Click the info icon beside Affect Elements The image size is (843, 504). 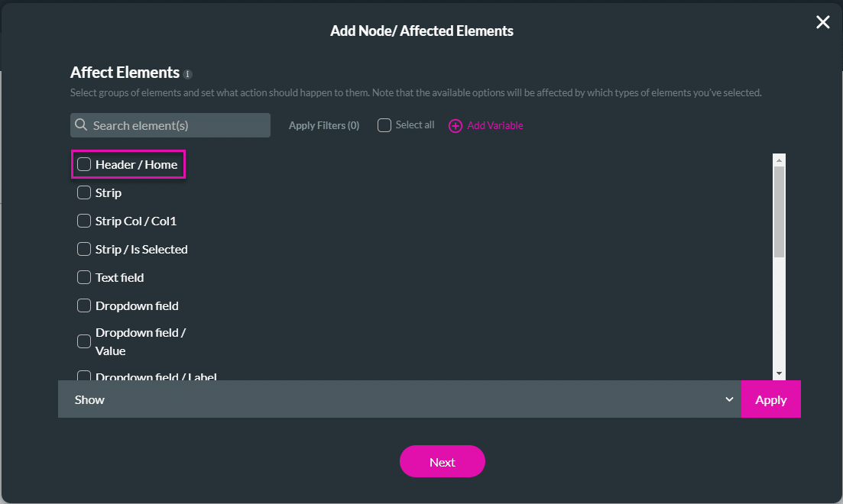188,75
